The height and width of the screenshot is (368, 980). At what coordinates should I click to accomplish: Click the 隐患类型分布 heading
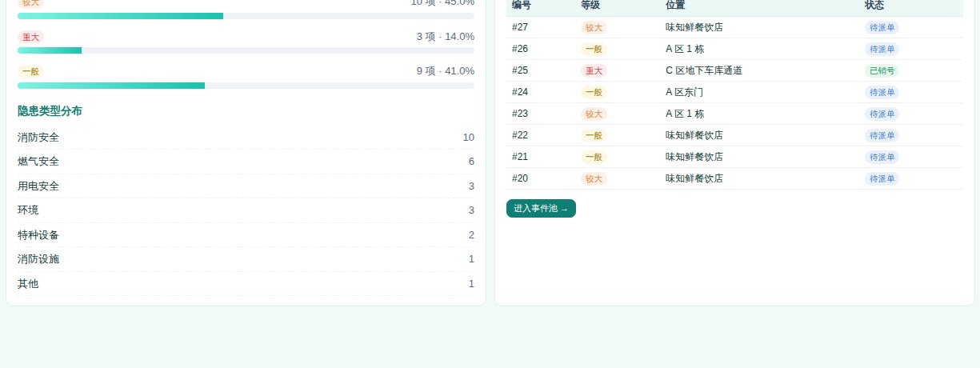coord(50,111)
